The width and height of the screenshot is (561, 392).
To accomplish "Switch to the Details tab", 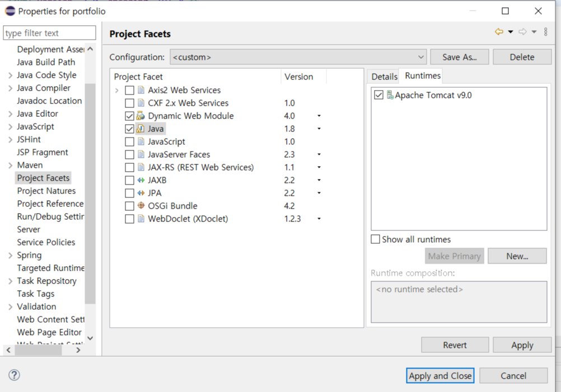I will (x=384, y=77).
